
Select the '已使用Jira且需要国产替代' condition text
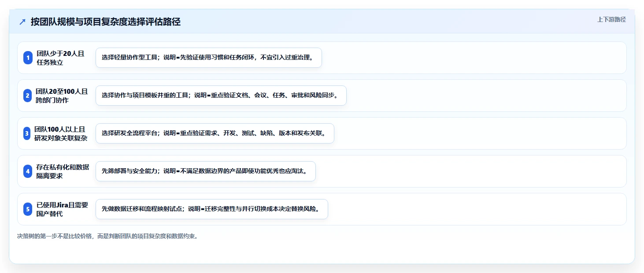tap(63, 209)
